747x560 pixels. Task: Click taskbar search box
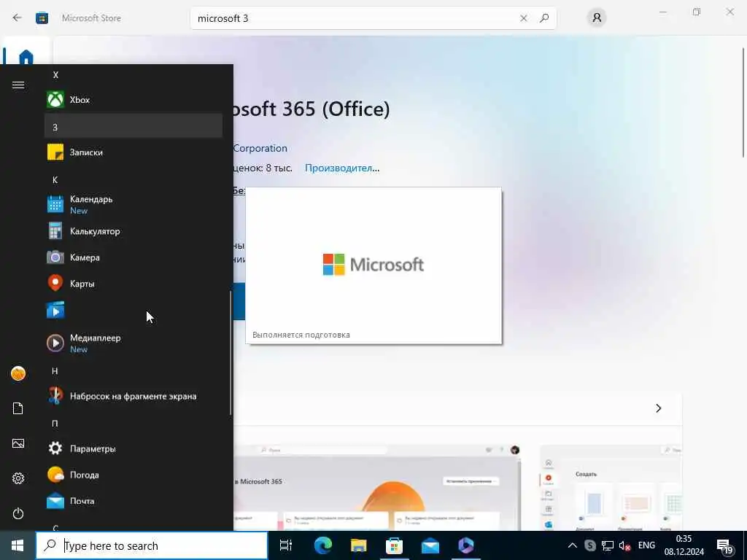click(x=152, y=545)
